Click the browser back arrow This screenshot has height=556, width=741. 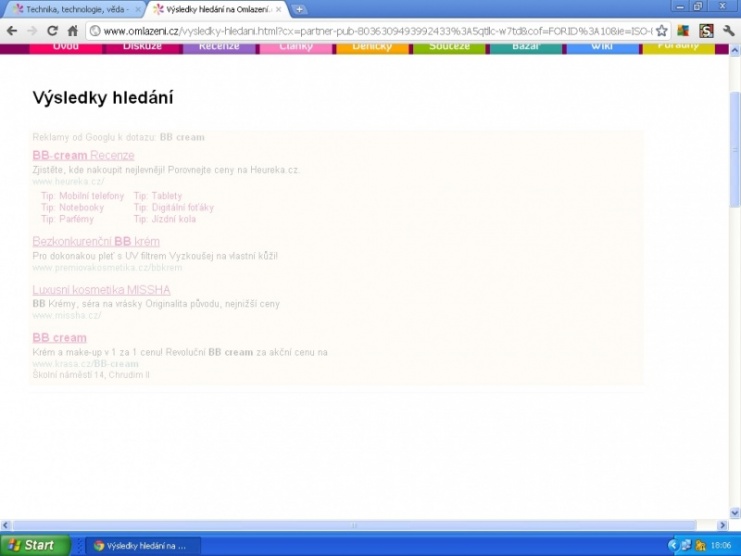pyautogui.click(x=11, y=31)
